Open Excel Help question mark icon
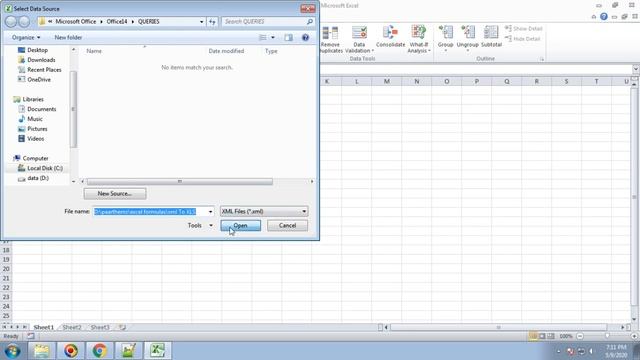This screenshot has height=360, width=640. coord(604,17)
